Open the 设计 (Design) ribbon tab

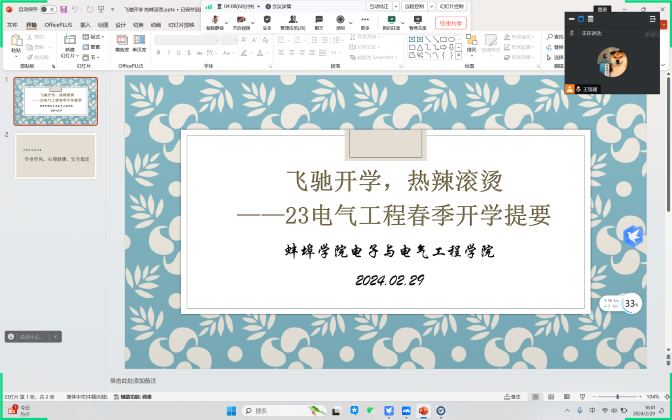pyautogui.click(x=120, y=25)
